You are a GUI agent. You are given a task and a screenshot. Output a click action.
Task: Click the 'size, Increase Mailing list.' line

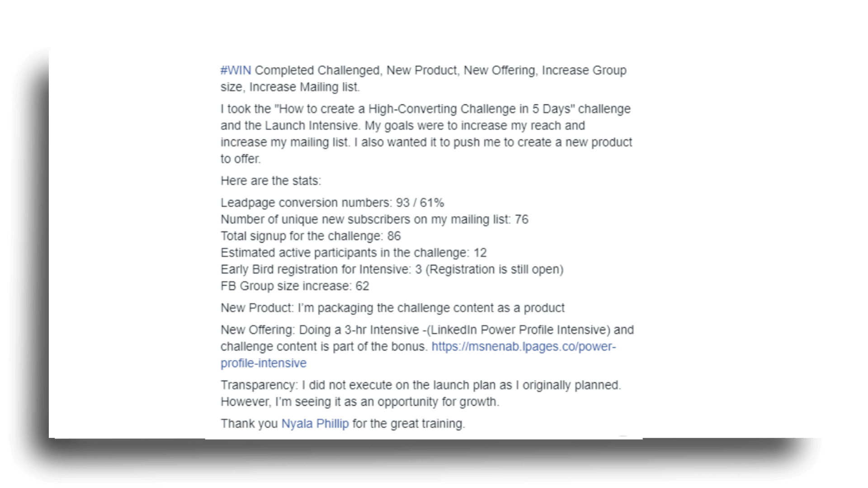click(x=290, y=87)
